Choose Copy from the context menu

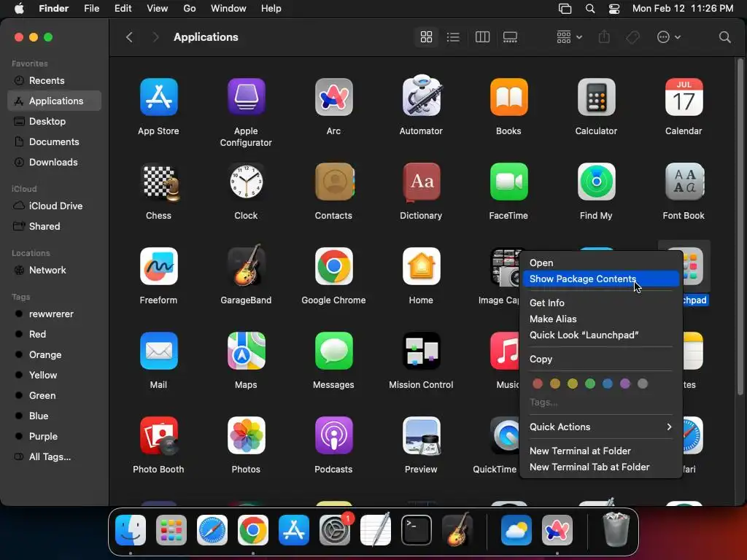[x=601, y=359]
